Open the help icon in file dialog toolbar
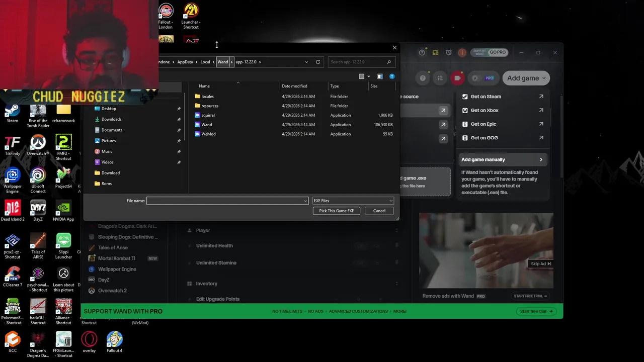The height and width of the screenshot is (362, 644). pos(392,76)
